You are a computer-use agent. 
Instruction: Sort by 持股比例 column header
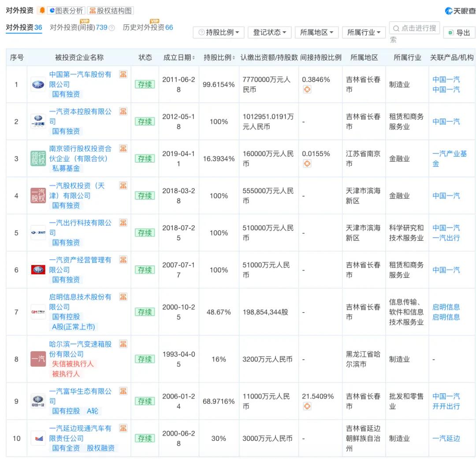pos(219,57)
